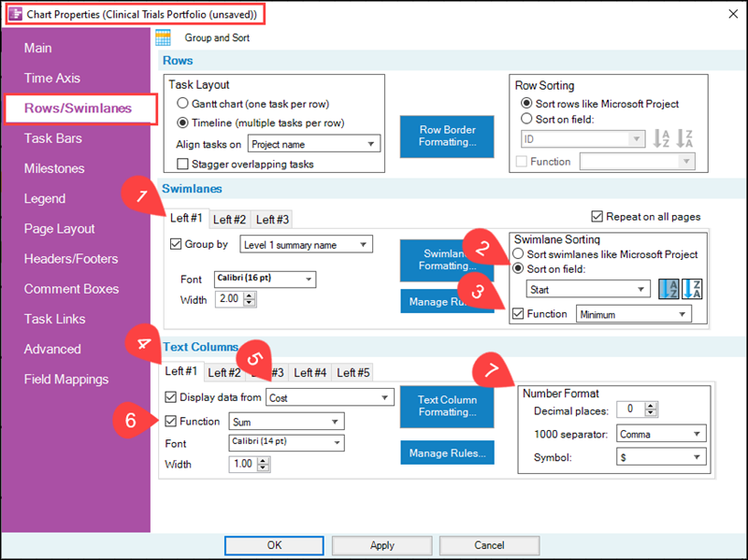Toggle Repeat on all pages

click(599, 216)
